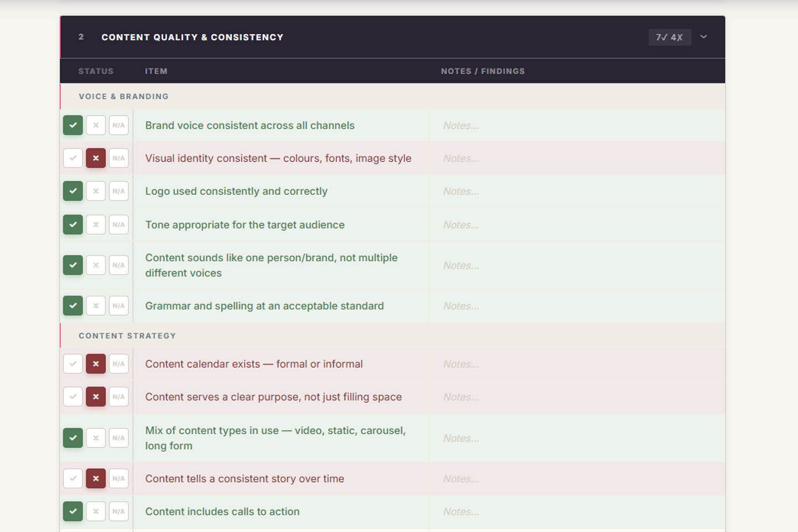Screen dimensions: 798x532
Task: Add notes for 'Mix of content types' item
Action: point(577,438)
